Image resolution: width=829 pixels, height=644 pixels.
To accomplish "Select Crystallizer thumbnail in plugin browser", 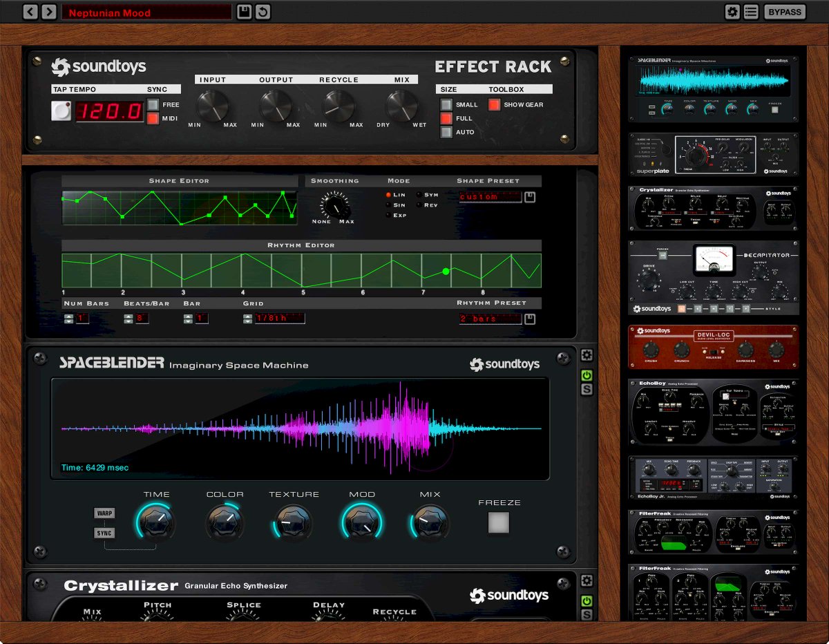I will pyautogui.click(x=713, y=208).
